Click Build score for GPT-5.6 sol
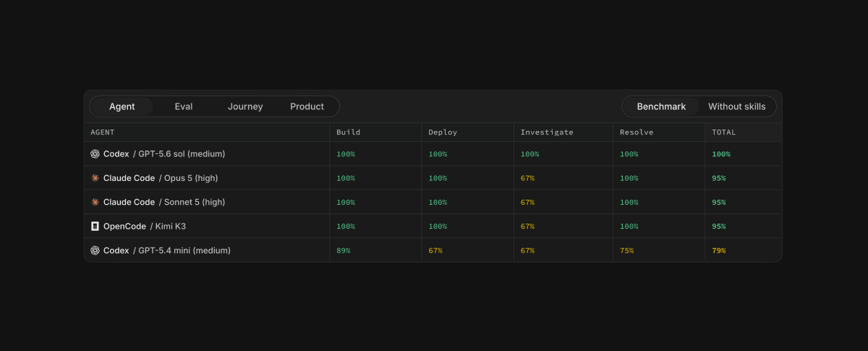Image resolution: width=868 pixels, height=351 pixels. [346, 154]
